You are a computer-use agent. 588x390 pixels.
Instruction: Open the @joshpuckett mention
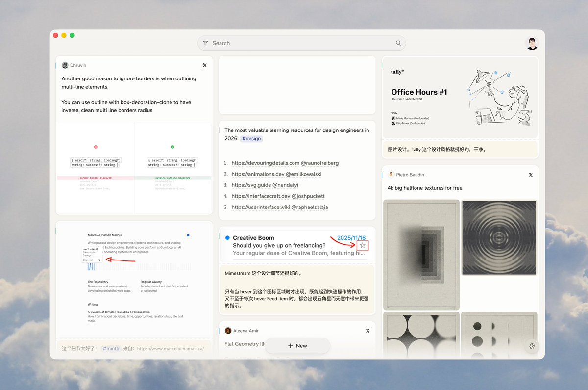point(308,196)
